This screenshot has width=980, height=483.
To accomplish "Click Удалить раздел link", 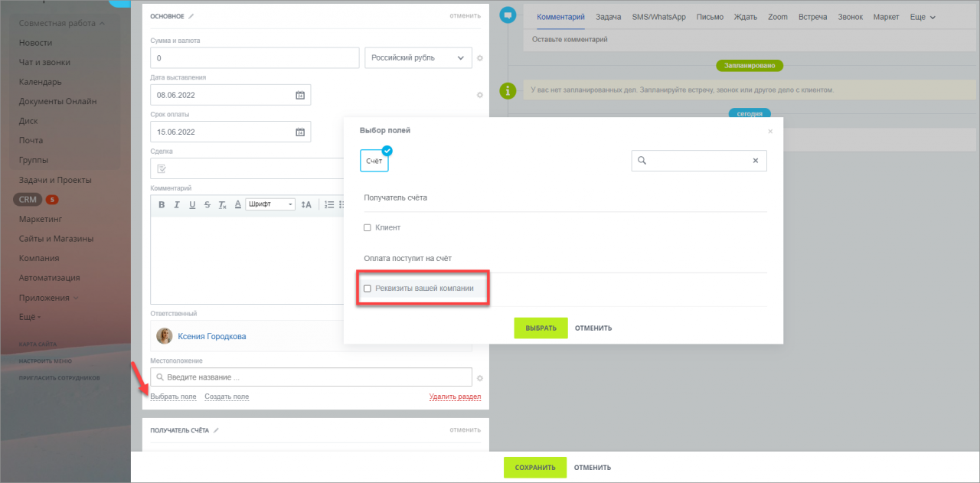I will (x=455, y=397).
